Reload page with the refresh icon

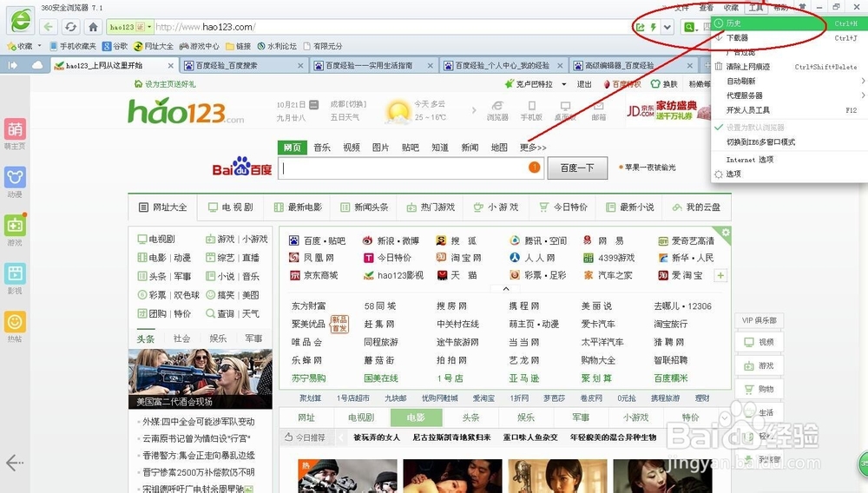71,27
